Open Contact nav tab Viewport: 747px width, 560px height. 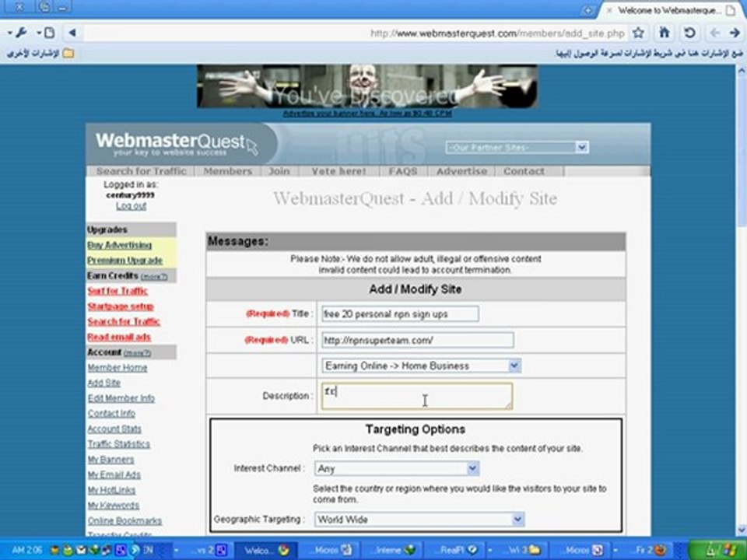524,171
